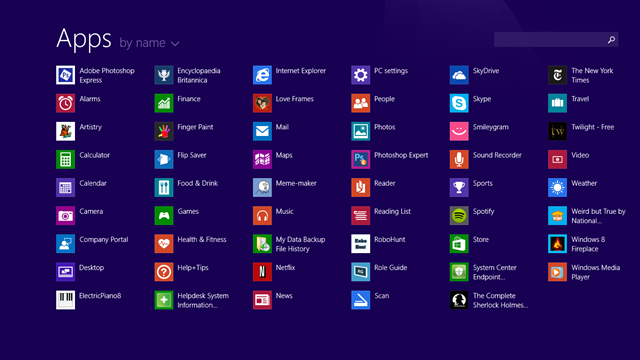Image resolution: width=640 pixels, height=360 pixels.
Task: Launch ElectricPiano8 piano keys icon
Action: (65, 300)
